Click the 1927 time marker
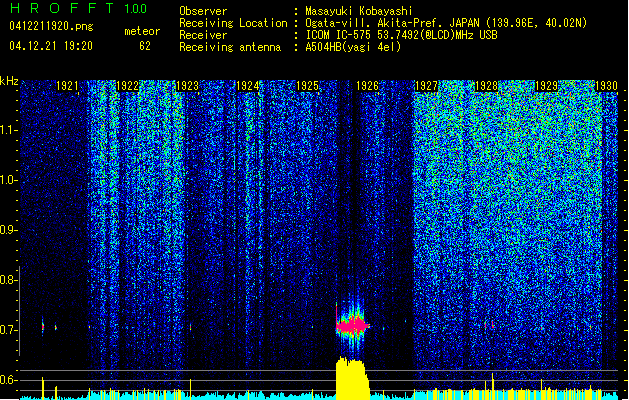The height and width of the screenshot is (400, 629). [x=426, y=86]
